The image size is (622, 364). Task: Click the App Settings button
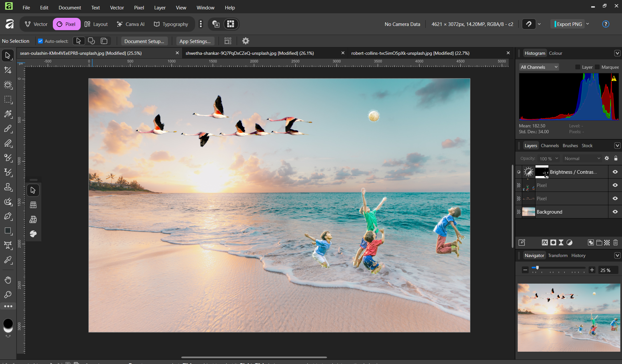[x=195, y=41]
